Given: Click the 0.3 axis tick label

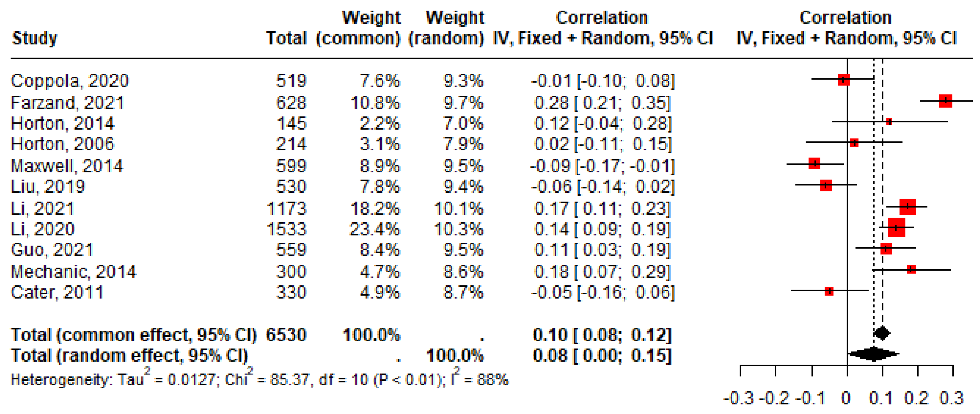Looking at the screenshot, I should click(x=952, y=398).
